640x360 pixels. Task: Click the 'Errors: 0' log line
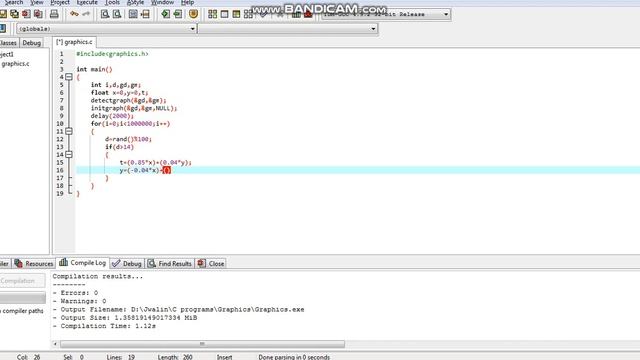tap(75, 293)
